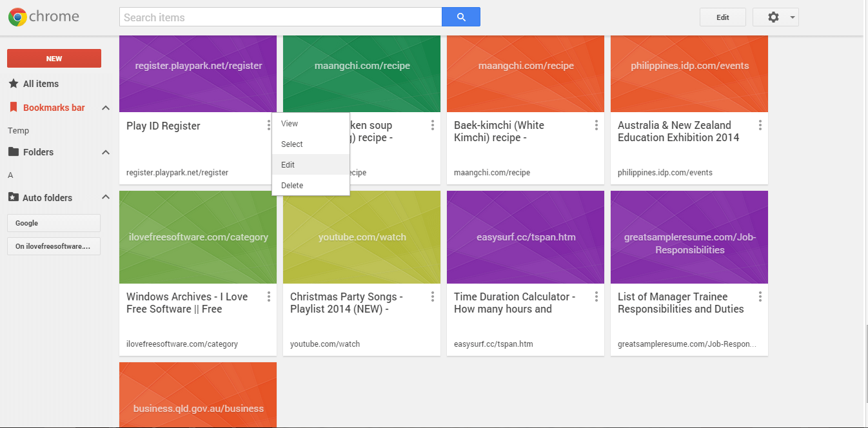Click the Edit button in top bar
The height and width of the screenshot is (428, 868).
point(723,17)
